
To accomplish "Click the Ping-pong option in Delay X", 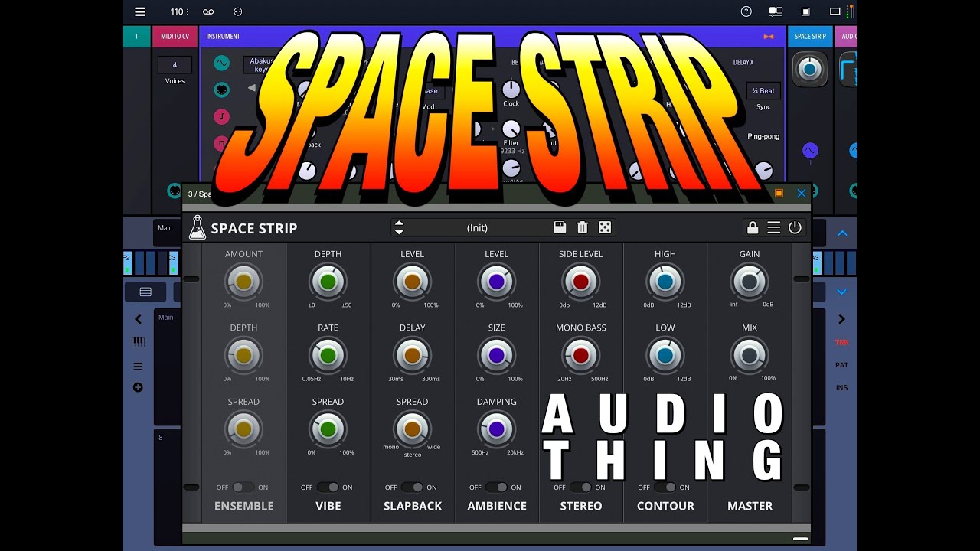I will (763, 136).
